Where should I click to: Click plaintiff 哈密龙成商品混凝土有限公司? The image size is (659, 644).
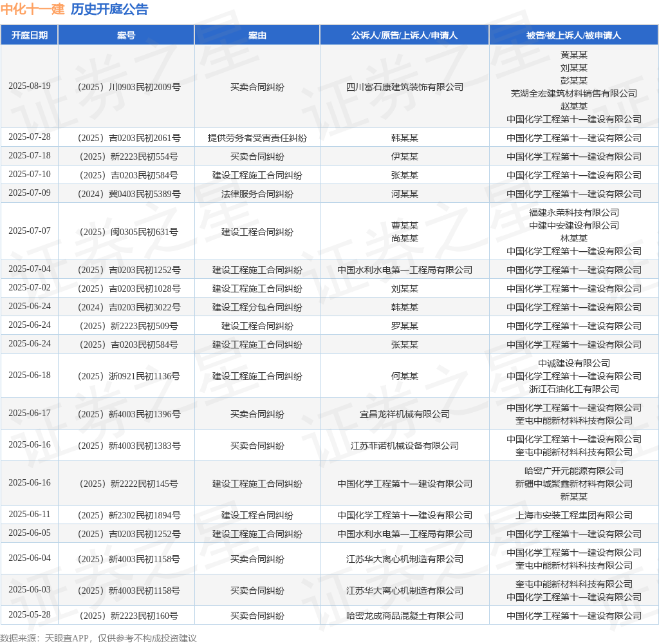pyautogui.click(x=404, y=616)
